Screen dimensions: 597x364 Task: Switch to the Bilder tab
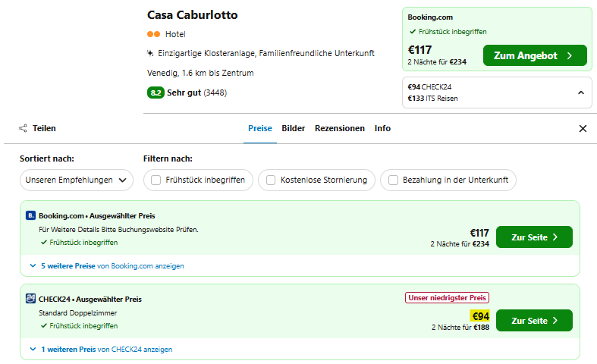[293, 128]
